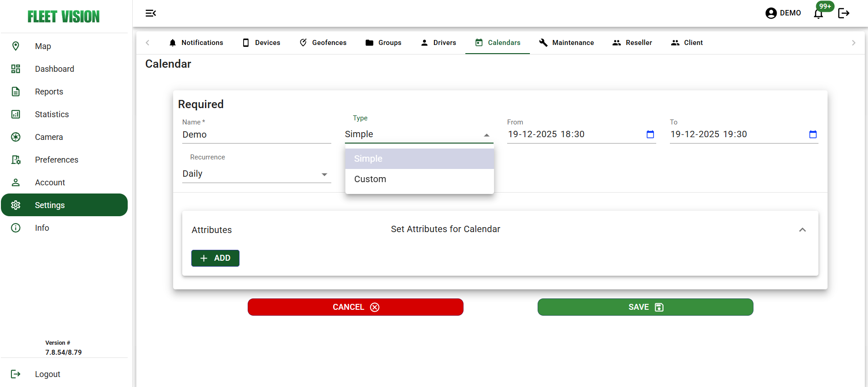
Task: Switch to the Maintenance tab label
Action: [x=573, y=43]
